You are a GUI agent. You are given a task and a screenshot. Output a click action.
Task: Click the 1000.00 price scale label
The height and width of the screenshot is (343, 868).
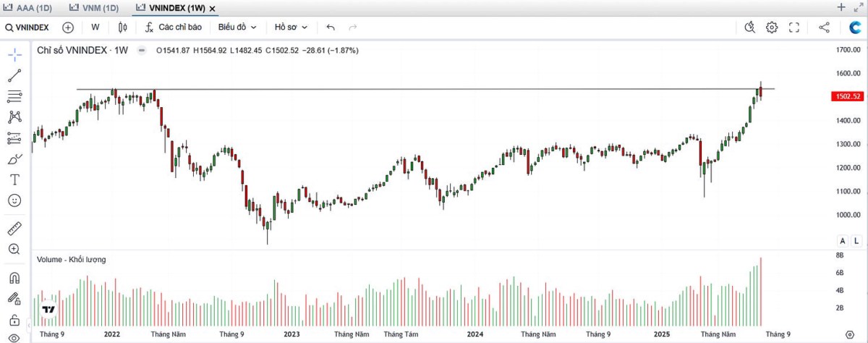pos(847,215)
